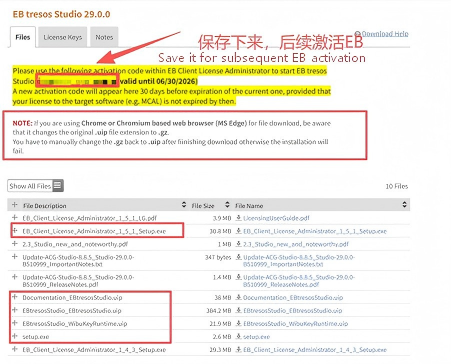Screen dimensions: 451x364
Task: Sort by File Description column arrows
Action: [184, 205]
